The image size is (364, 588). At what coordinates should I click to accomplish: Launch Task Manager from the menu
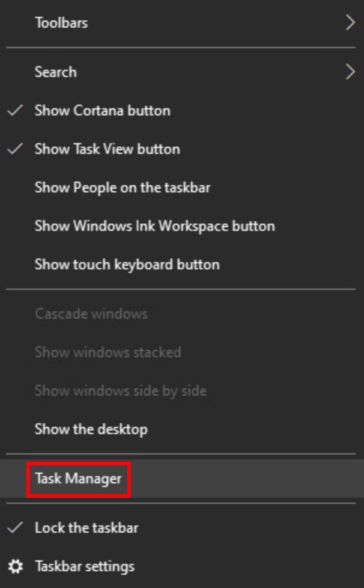click(78, 479)
